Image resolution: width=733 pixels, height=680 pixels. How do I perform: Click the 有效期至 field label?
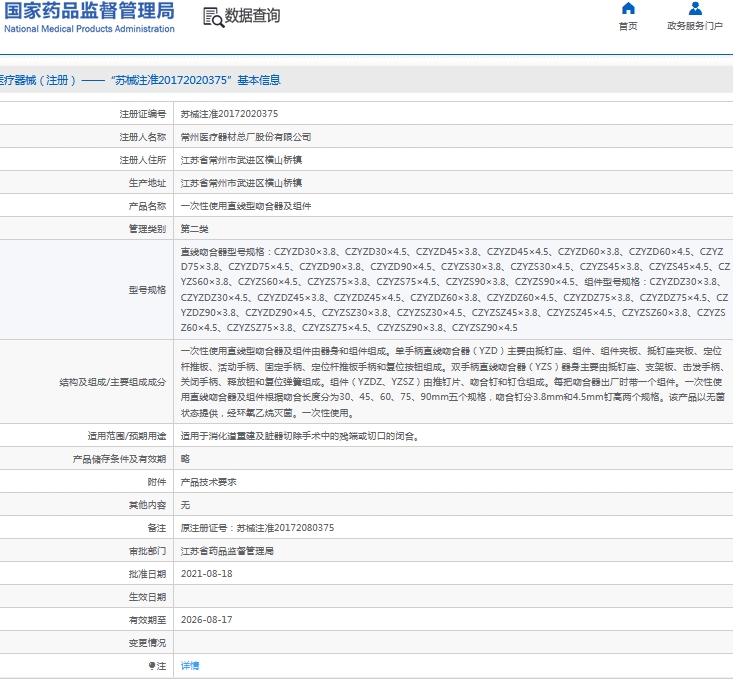[x=147, y=620]
